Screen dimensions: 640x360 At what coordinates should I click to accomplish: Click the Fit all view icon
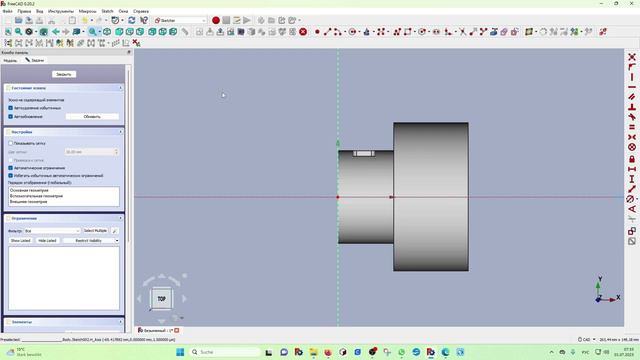tap(8, 31)
